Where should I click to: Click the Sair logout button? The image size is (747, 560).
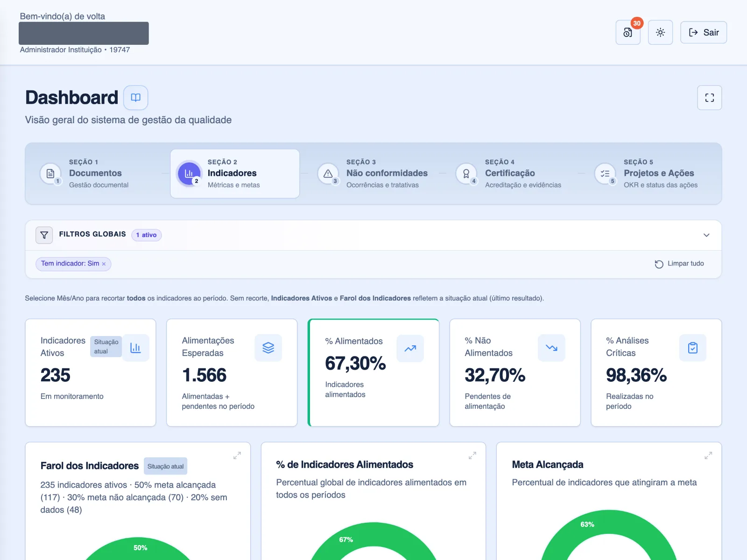(704, 32)
